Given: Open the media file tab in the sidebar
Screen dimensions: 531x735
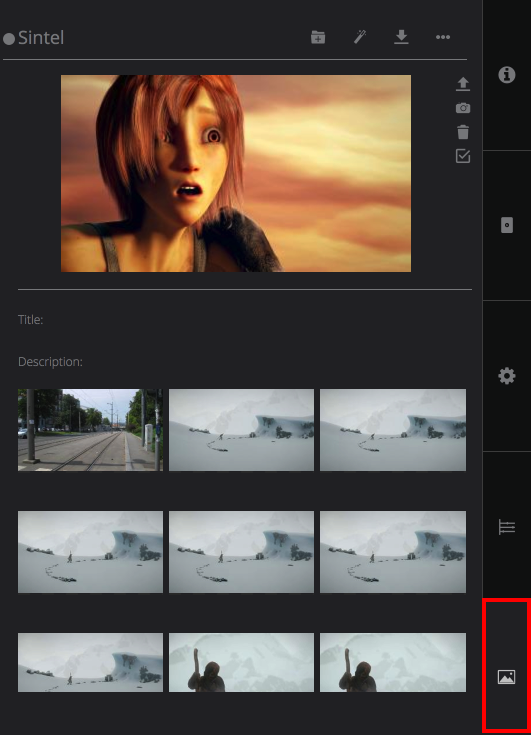Looking at the screenshot, I should pos(507,225).
